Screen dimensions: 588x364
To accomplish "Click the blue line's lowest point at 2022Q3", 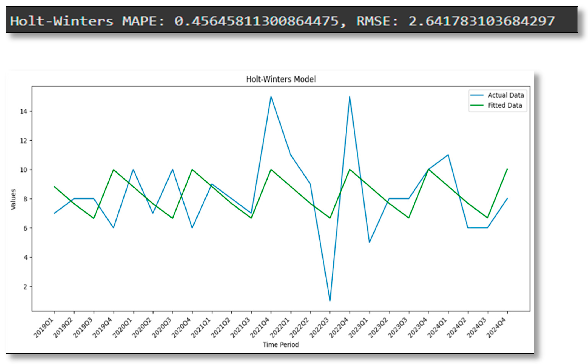I will (x=330, y=300).
